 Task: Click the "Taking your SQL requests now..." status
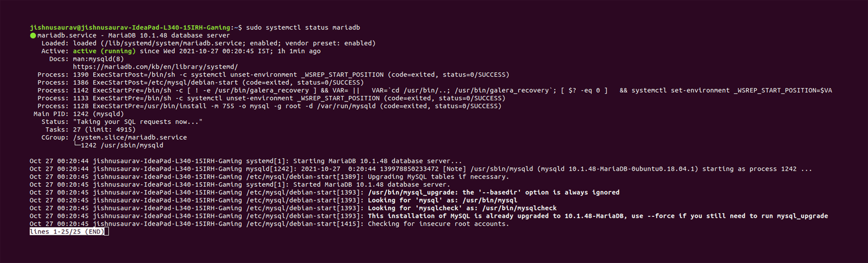(x=138, y=122)
